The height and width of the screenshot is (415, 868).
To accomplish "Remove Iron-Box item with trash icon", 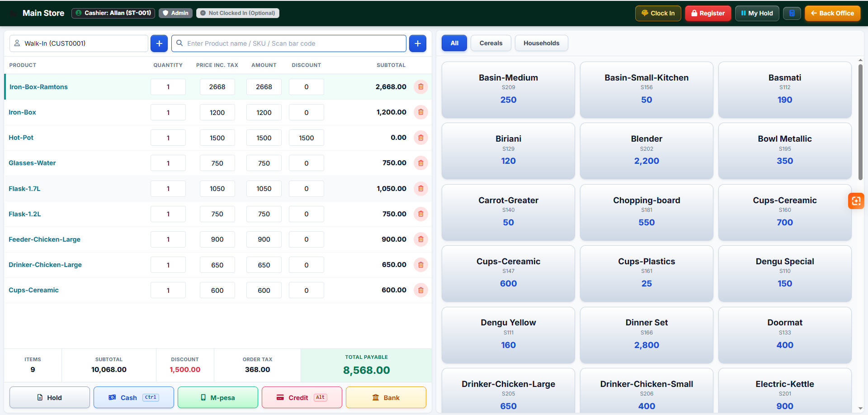I will pos(420,112).
